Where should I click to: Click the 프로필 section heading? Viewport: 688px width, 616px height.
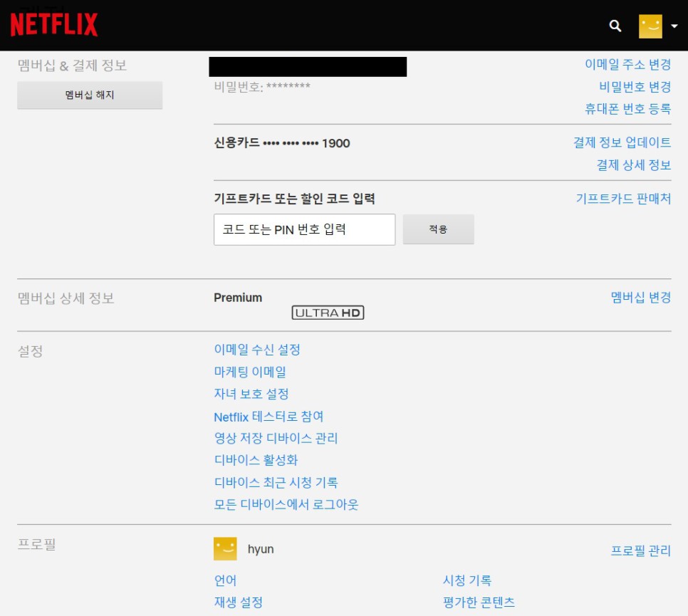[x=37, y=544]
